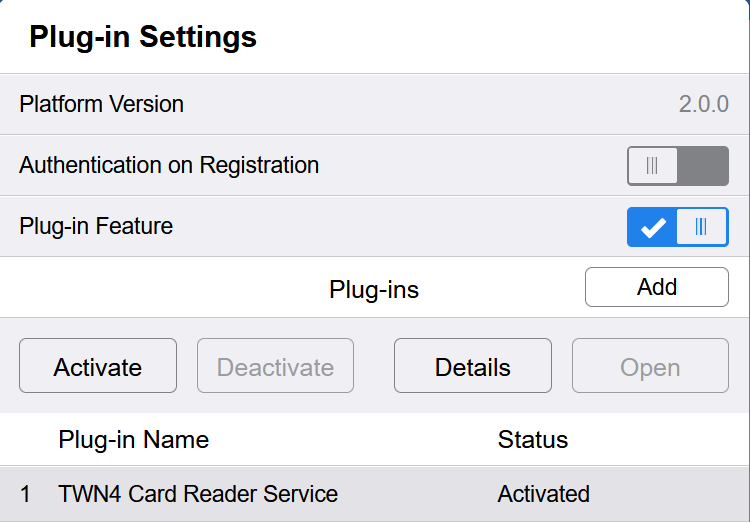Disable the Plug-in Feature switch
This screenshot has height=522, width=750.
(x=677, y=227)
